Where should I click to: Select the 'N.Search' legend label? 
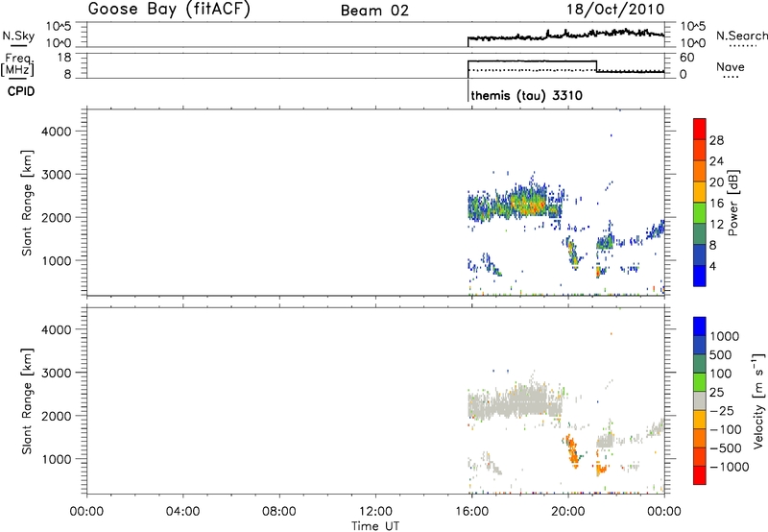tap(742, 36)
